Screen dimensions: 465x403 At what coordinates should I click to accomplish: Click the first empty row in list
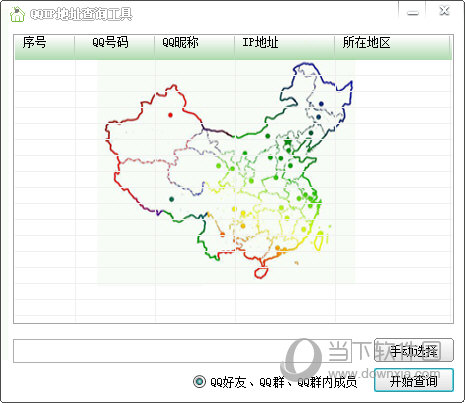(x=233, y=68)
